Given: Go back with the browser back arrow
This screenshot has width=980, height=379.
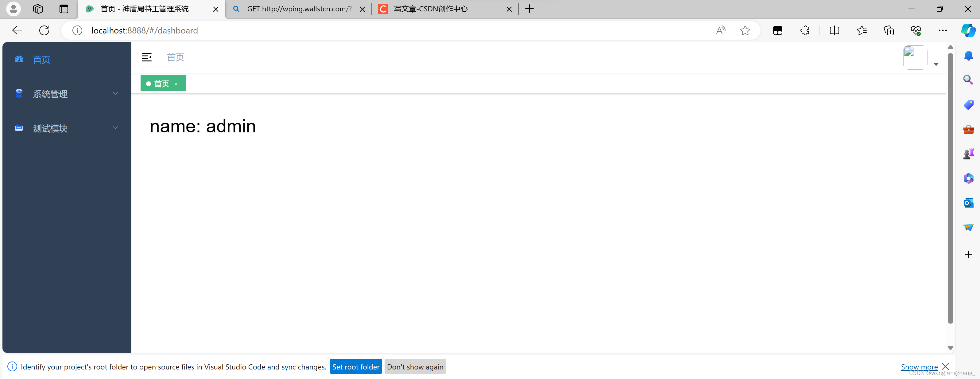Looking at the screenshot, I should tap(17, 30).
